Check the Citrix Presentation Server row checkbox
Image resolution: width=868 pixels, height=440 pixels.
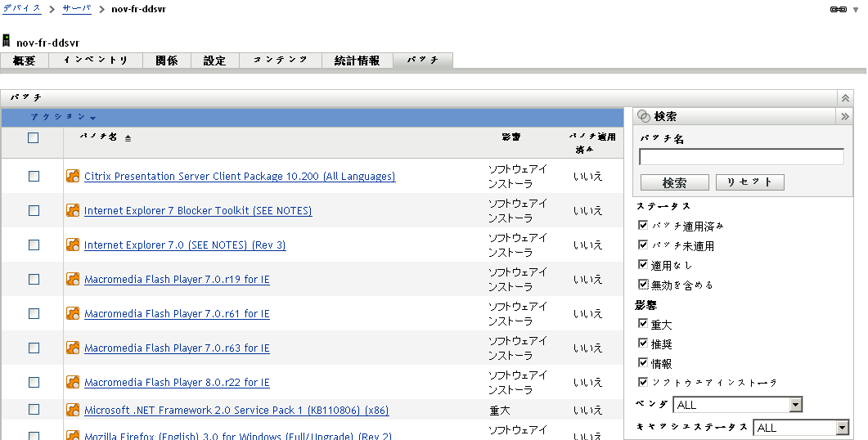(34, 176)
